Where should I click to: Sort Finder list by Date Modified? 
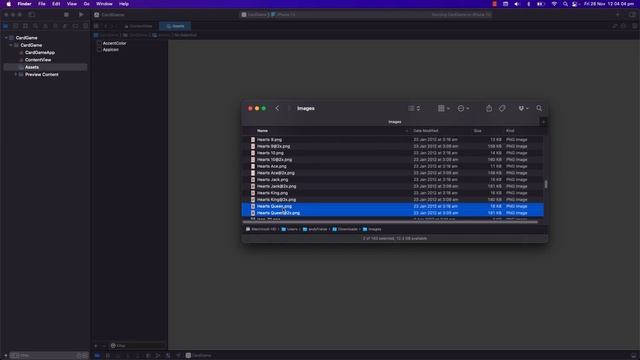point(425,131)
